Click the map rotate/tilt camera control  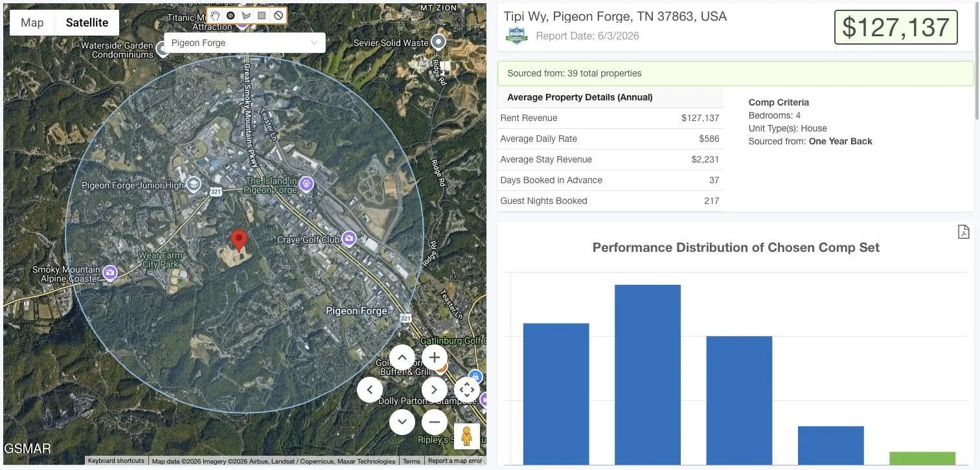467,390
